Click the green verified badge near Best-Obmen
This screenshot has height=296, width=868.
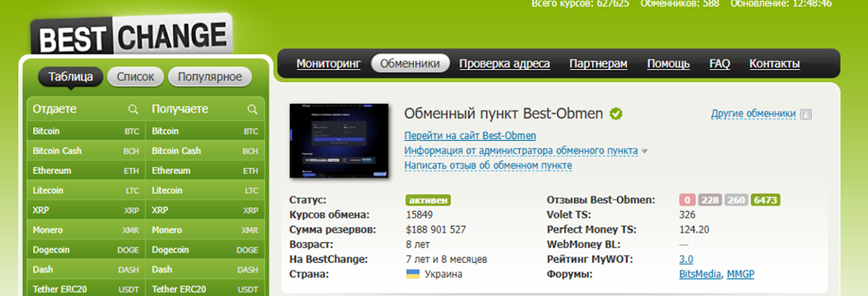tap(616, 114)
